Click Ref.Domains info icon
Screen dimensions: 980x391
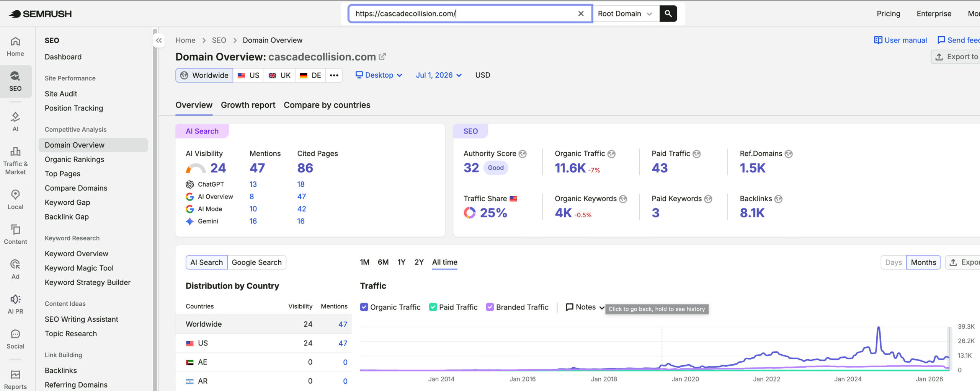pos(789,154)
